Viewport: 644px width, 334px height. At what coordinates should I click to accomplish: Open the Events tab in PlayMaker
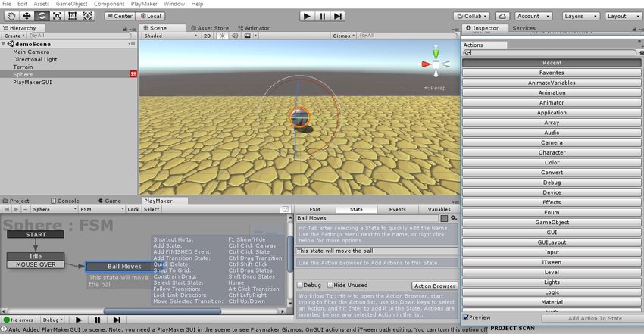(x=397, y=209)
